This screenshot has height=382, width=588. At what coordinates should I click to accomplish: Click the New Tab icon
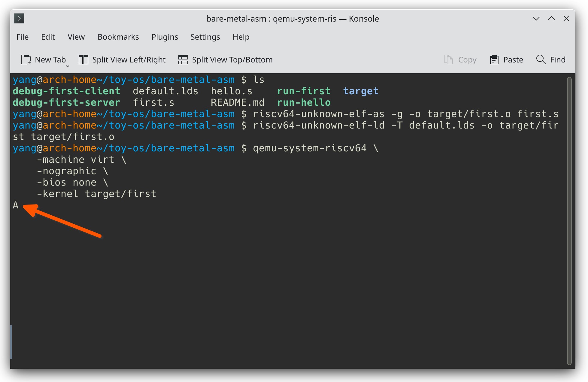26,59
